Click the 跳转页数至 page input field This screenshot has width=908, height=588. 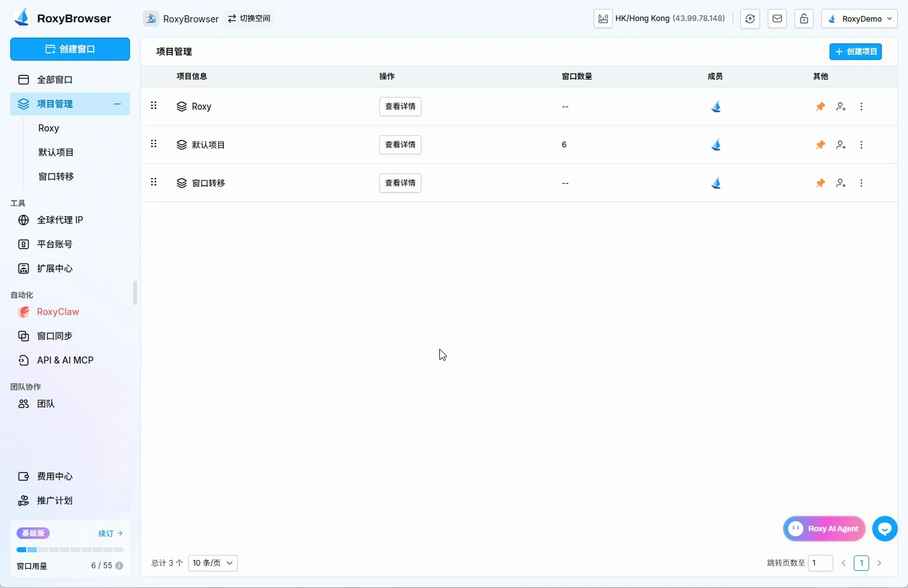click(x=821, y=563)
